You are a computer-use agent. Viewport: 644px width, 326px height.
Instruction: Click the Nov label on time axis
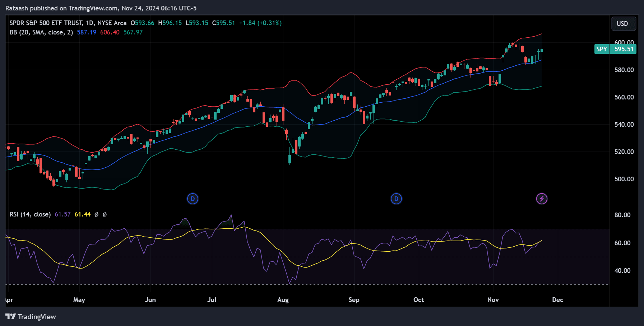pos(493,300)
